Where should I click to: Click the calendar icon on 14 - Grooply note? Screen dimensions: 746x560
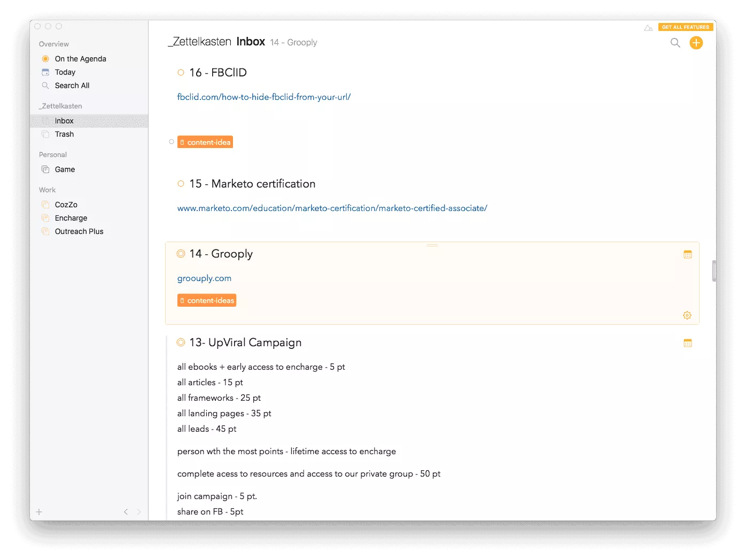pos(687,254)
